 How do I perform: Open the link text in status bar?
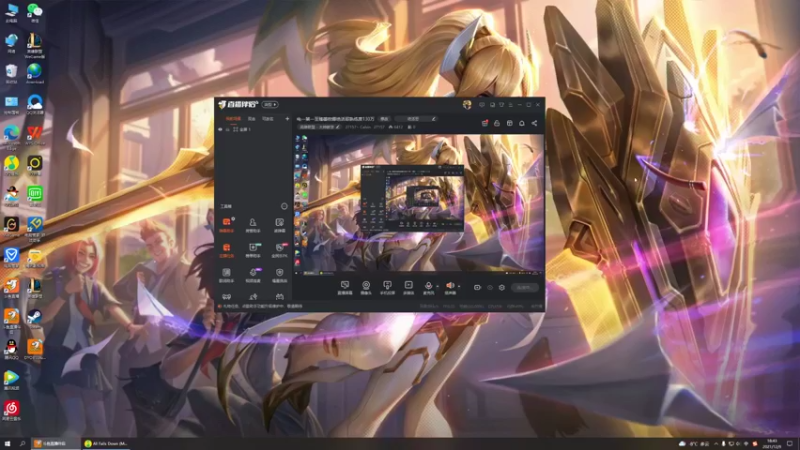[x=295, y=306]
